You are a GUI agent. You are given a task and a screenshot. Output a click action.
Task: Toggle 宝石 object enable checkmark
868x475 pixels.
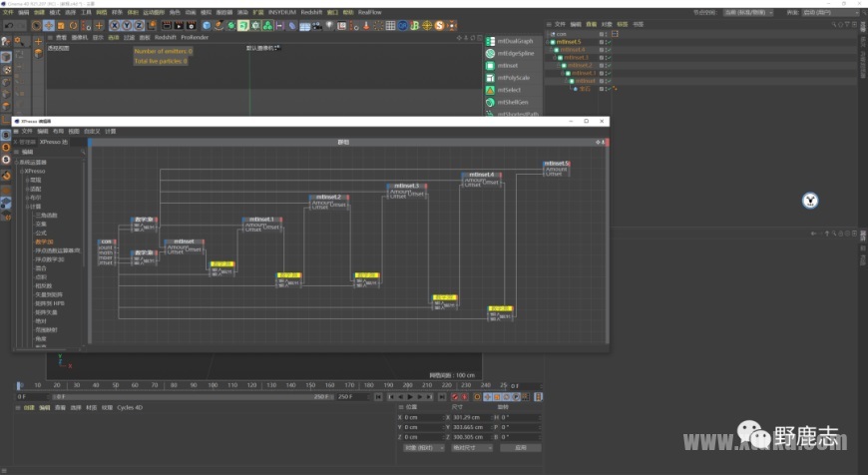(x=609, y=89)
